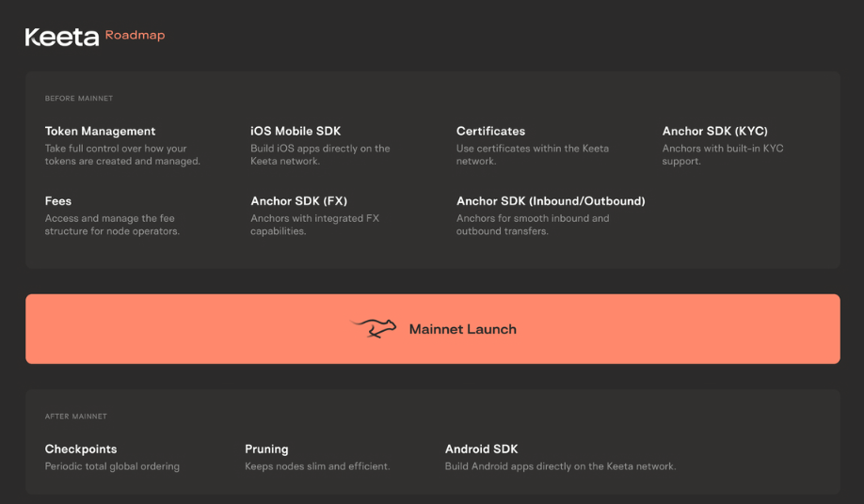Open the Fees roadmap item
Image resolution: width=864 pixels, height=504 pixels.
pyautogui.click(x=58, y=201)
